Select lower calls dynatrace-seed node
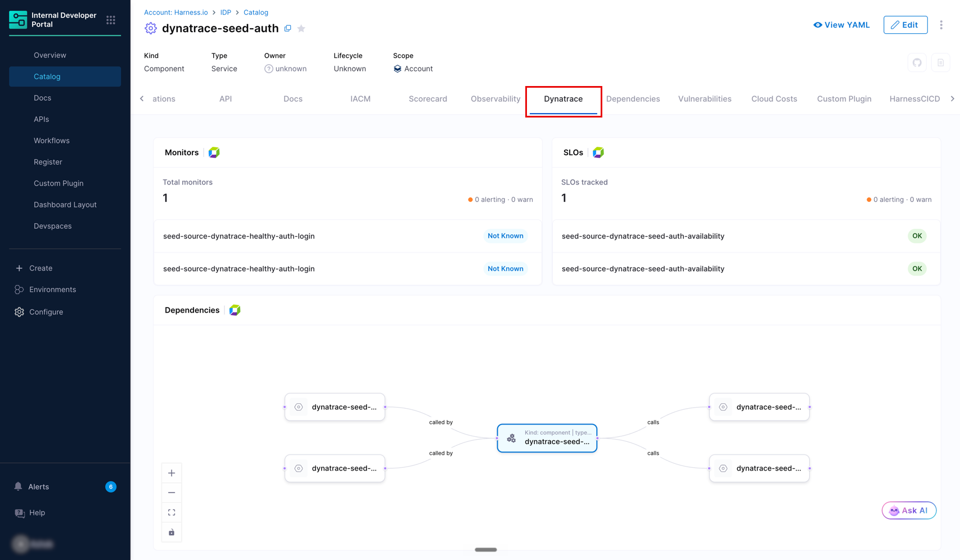Image resolution: width=960 pixels, height=560 pixels. pos(759,468)
